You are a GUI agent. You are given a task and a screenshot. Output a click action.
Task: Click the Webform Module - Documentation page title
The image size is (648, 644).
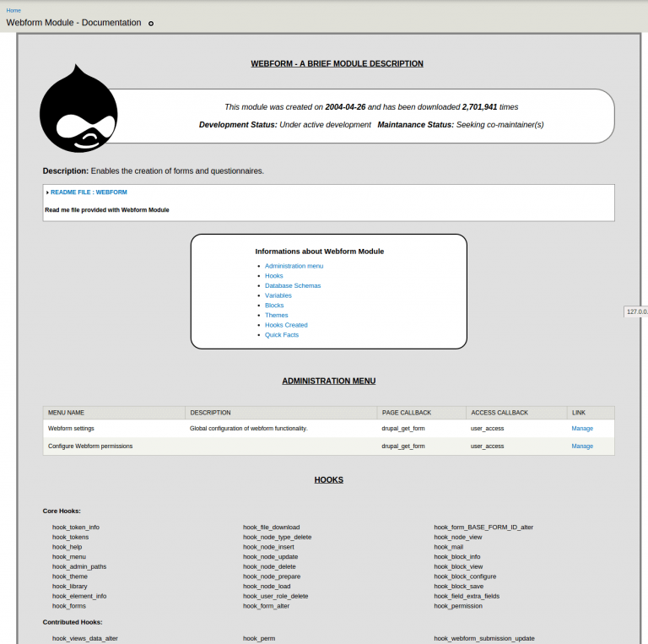point(73,23)
